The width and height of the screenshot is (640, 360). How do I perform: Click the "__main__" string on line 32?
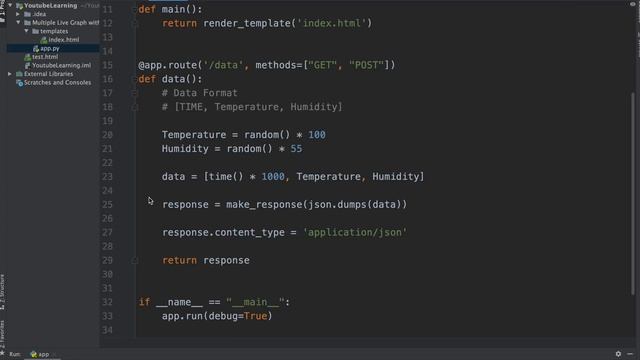pos(255,302)
